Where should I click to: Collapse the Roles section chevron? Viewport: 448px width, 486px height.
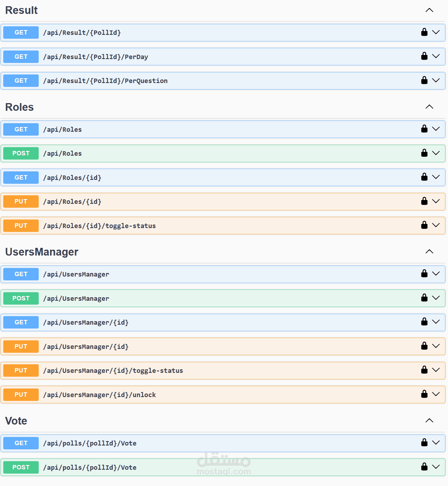(429, 107)
